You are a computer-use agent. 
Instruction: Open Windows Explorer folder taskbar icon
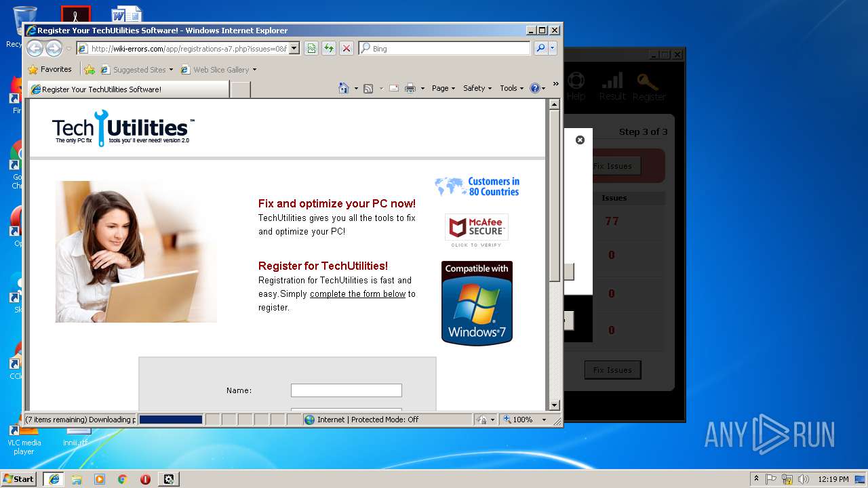tap(77, 479)
